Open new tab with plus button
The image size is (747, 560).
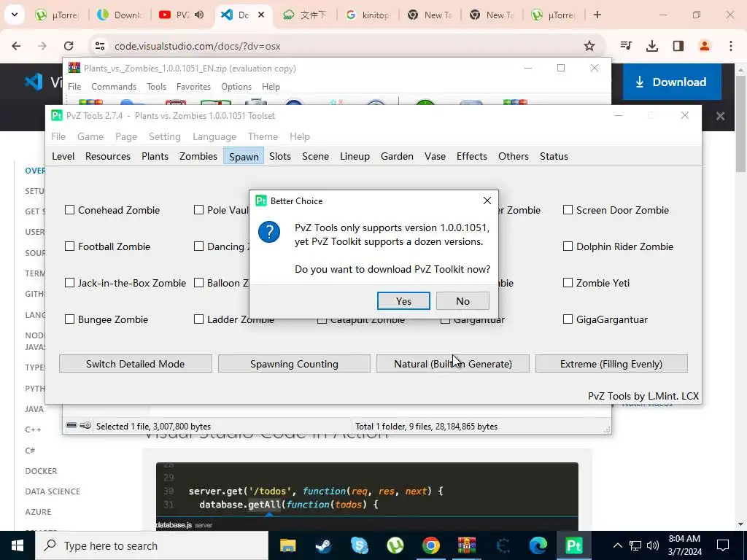[597, 15]
